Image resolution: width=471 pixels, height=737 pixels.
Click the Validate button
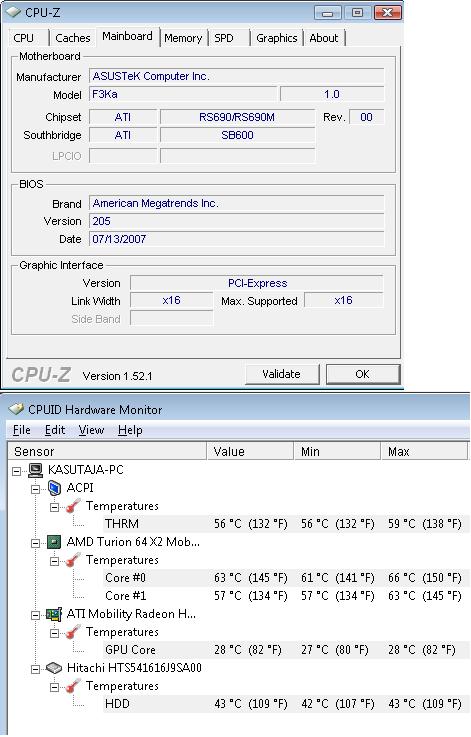[282, 374]
